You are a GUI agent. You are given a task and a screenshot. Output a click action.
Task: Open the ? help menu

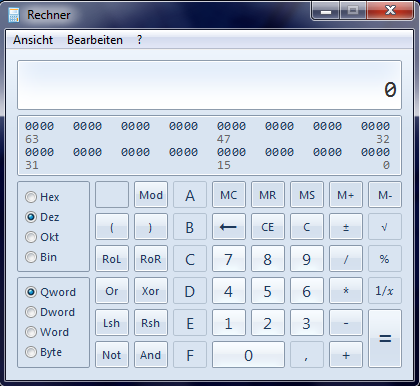click(139, 40)
